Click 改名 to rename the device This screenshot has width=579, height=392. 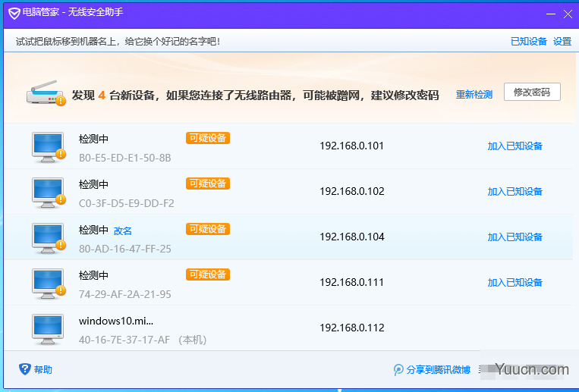click(x=123, y=231)
